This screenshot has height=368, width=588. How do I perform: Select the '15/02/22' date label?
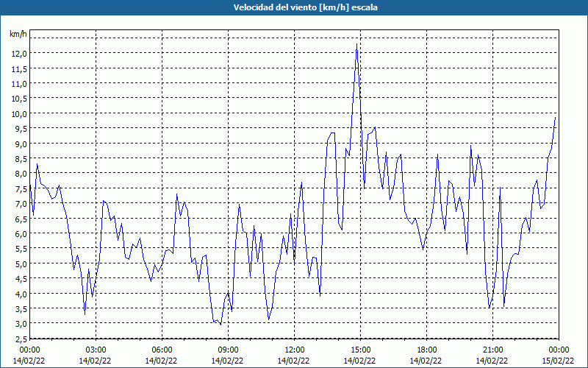tap(558, 361)
